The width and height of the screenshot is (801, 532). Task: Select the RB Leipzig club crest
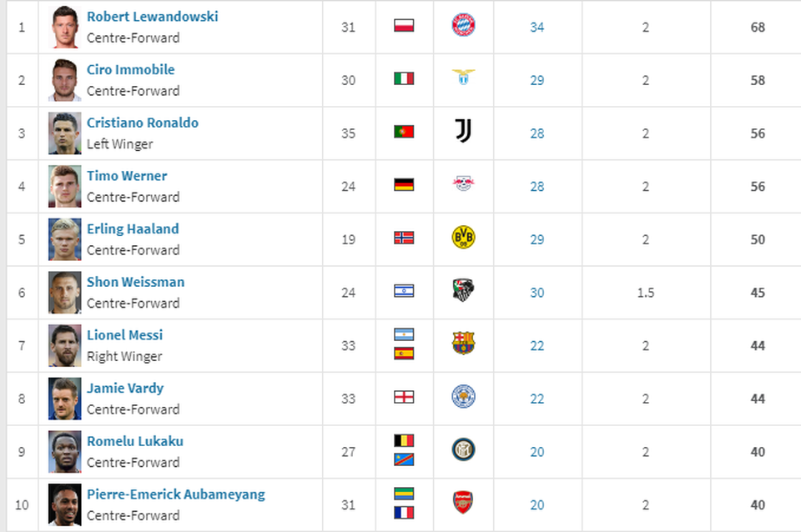(x=463, y=183)
